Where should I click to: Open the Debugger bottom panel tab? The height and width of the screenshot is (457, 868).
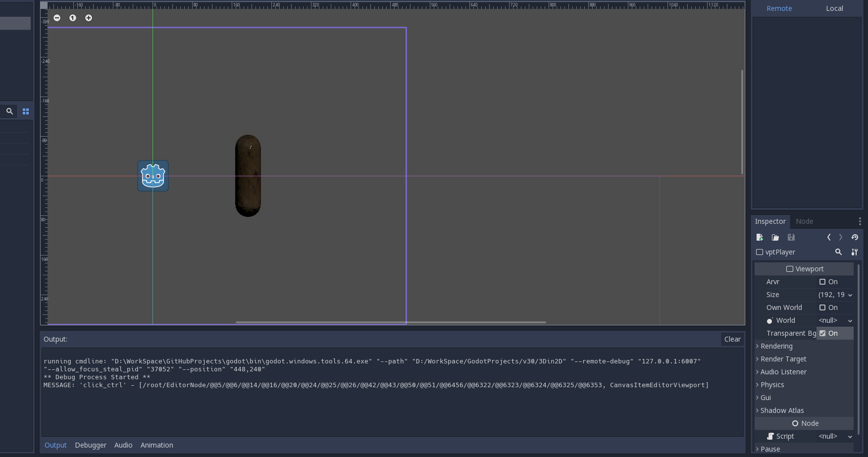pyautogui.click(x=91, y=445)
